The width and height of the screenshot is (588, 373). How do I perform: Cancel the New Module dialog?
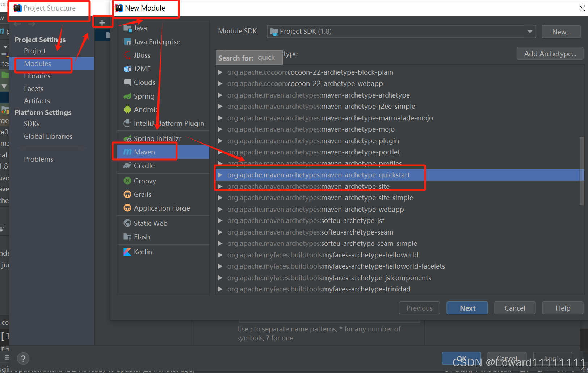pos(514,308)
